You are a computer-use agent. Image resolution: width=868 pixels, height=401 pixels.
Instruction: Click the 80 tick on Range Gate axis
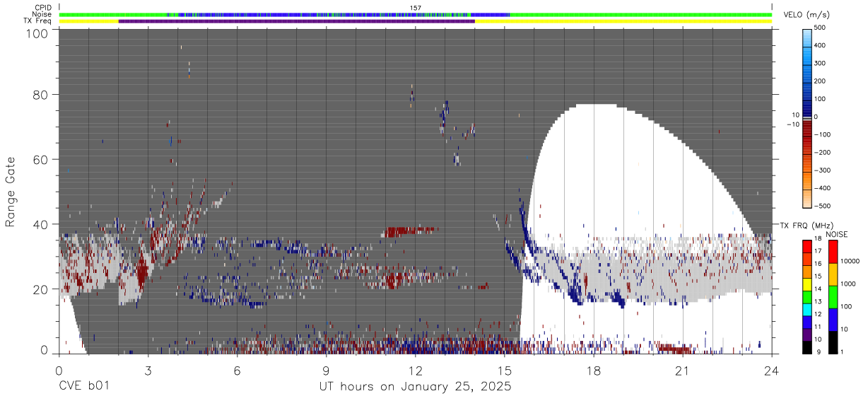(x=41, y=95)
